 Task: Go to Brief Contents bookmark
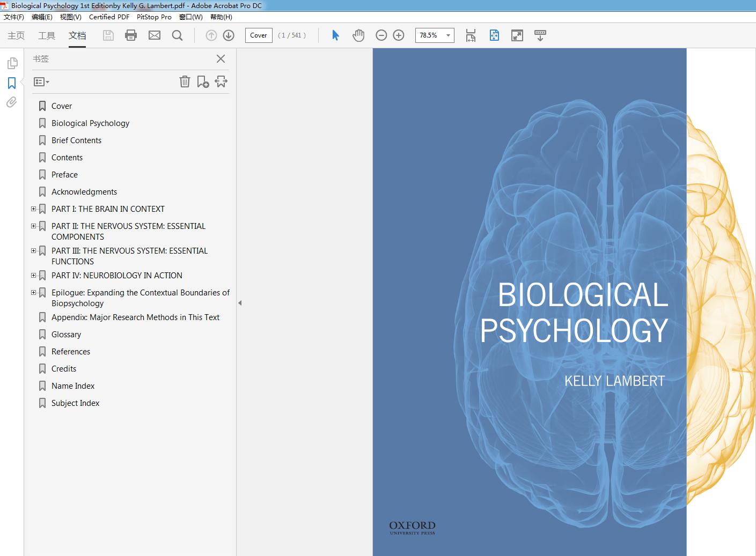76,140
